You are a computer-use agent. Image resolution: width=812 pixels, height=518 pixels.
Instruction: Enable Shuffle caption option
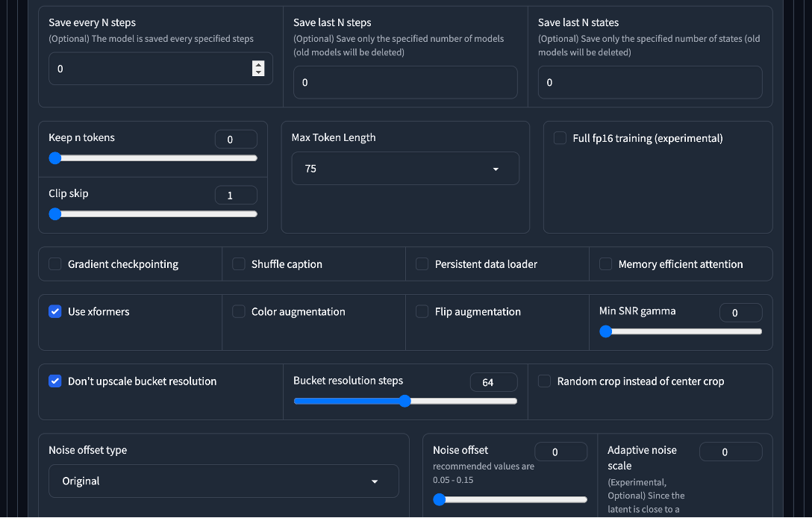click(239, 264)
